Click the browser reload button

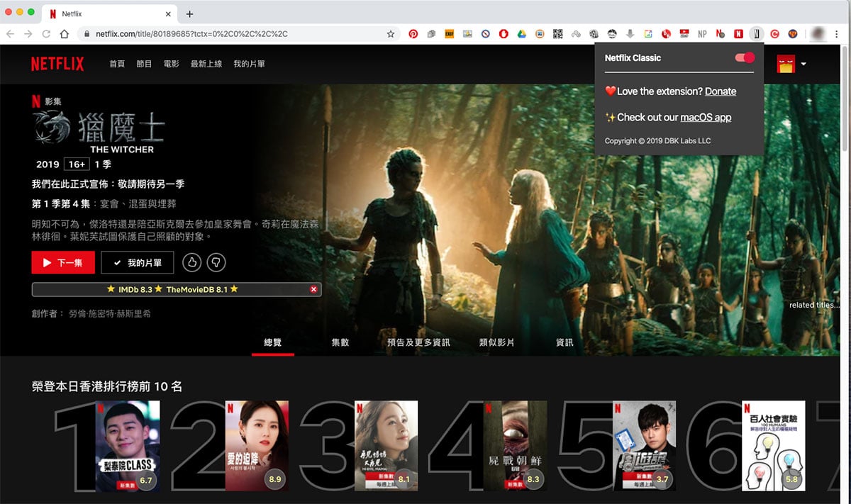coord(46,33)
